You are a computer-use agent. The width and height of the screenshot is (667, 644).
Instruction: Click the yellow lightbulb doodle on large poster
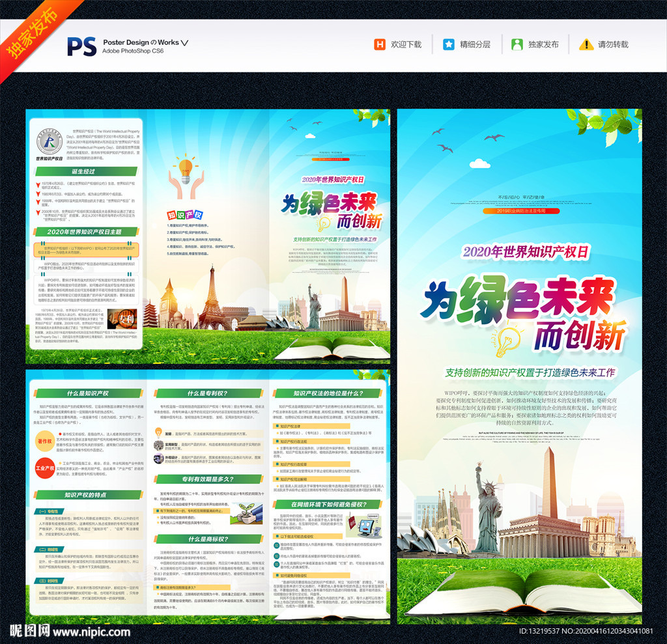pyautogui.click(x=508, y=341)
